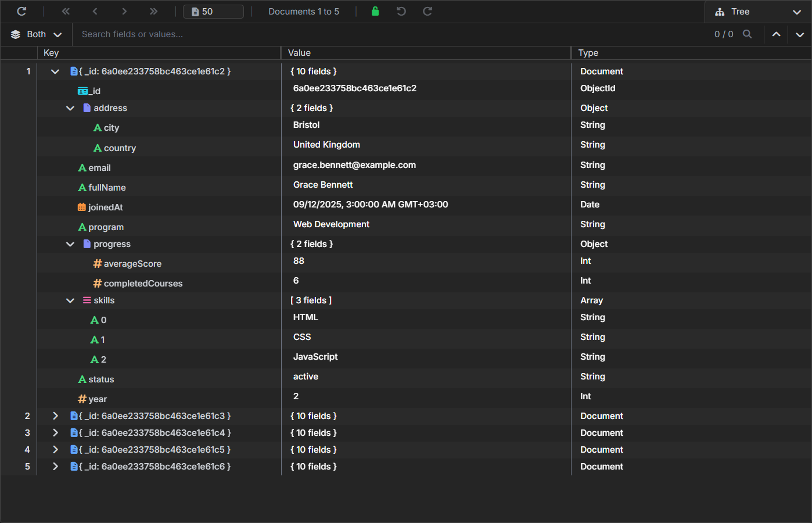The height and width of the screenshot is (523, 812).
Task: Click the skills array list icon
Action: [x=87, y=300]
